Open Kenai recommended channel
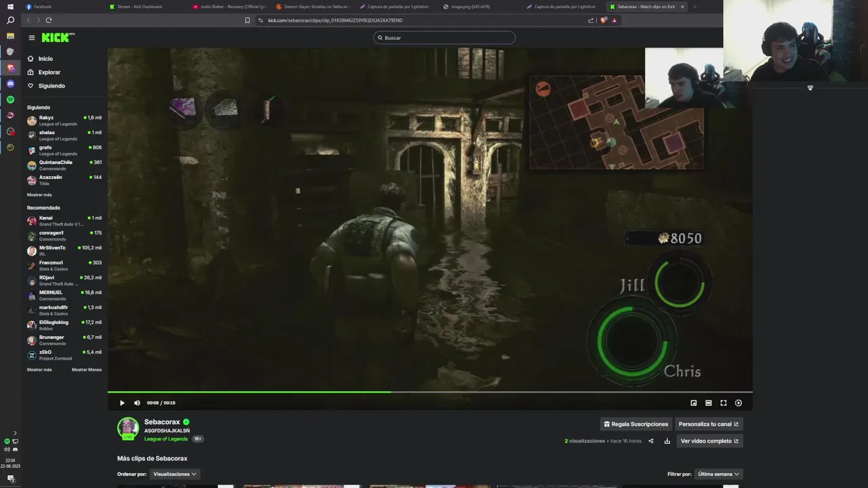Image resolution: width=868 pixels, height=488 pixels. 64,221
